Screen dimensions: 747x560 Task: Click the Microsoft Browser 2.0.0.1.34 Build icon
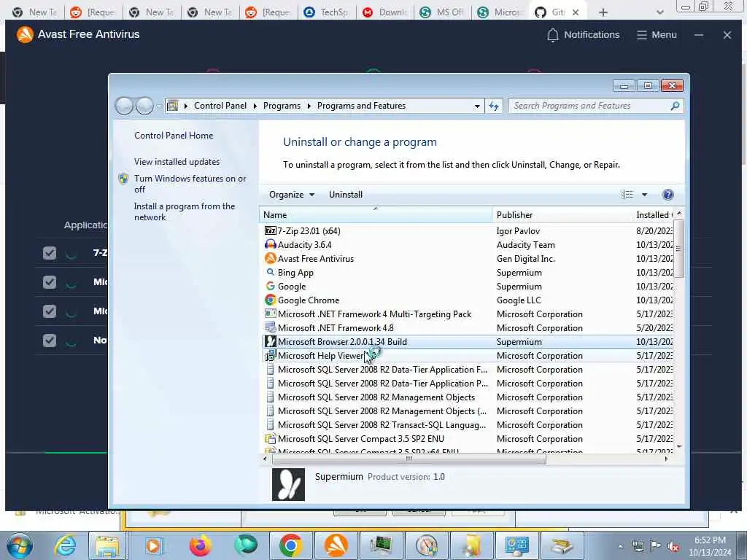pos(270,342)
